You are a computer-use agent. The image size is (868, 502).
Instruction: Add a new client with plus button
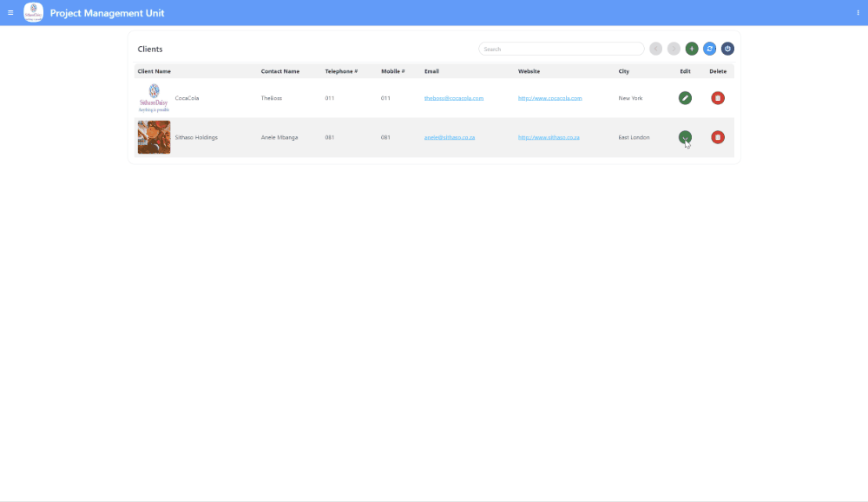coord(692,49)
